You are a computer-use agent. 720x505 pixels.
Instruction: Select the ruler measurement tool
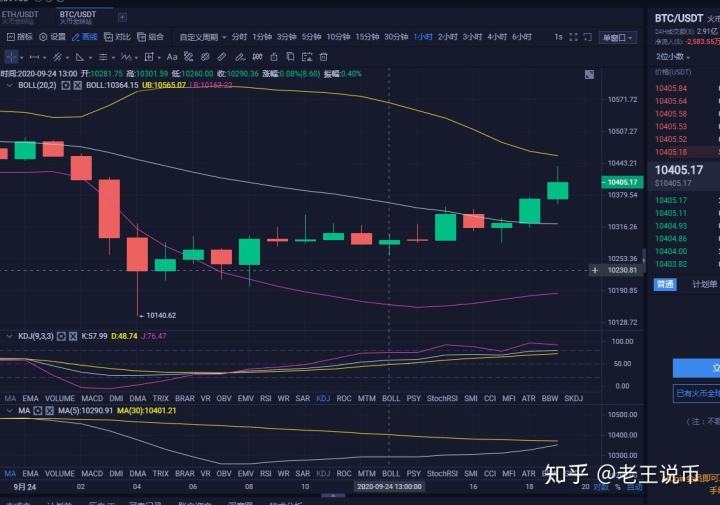tap(222, 56)
